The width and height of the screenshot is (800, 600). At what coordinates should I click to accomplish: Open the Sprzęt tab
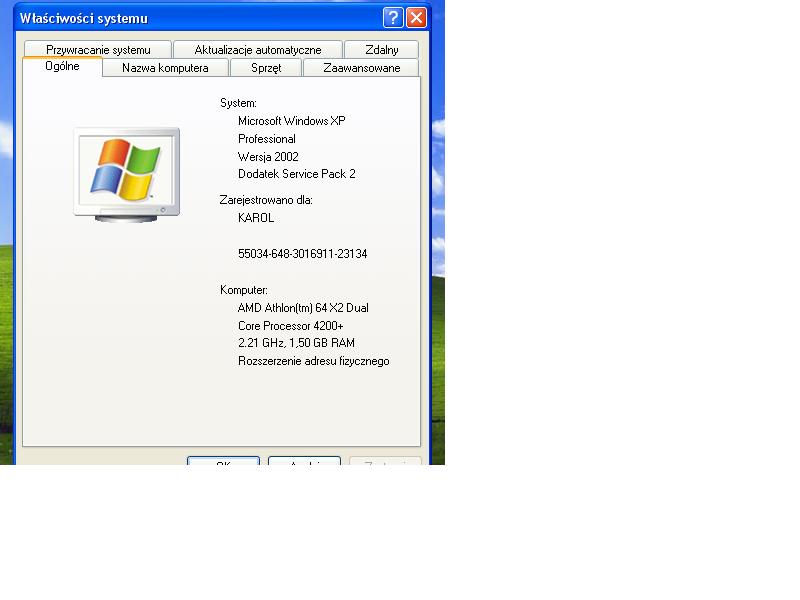click(x=266, y=68)
